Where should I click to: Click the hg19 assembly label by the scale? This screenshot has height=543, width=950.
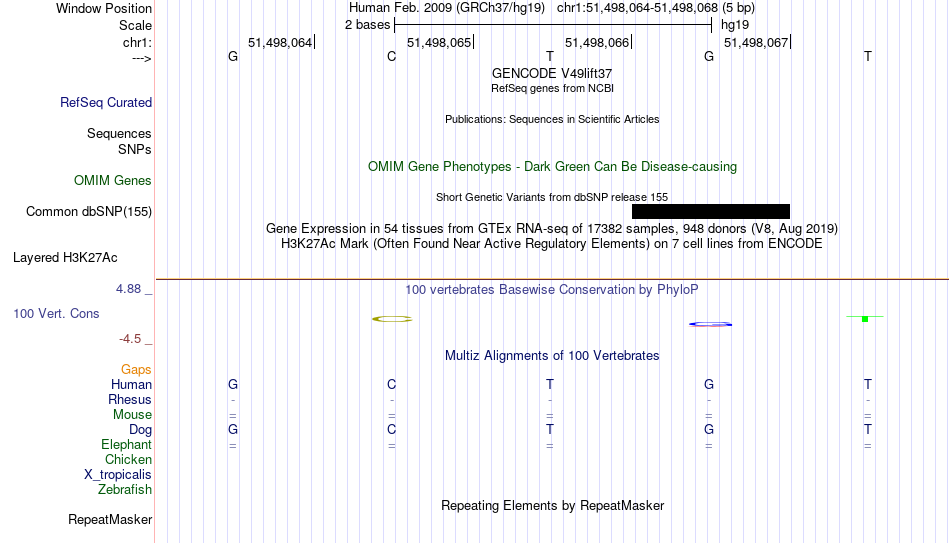coord(735,25)
